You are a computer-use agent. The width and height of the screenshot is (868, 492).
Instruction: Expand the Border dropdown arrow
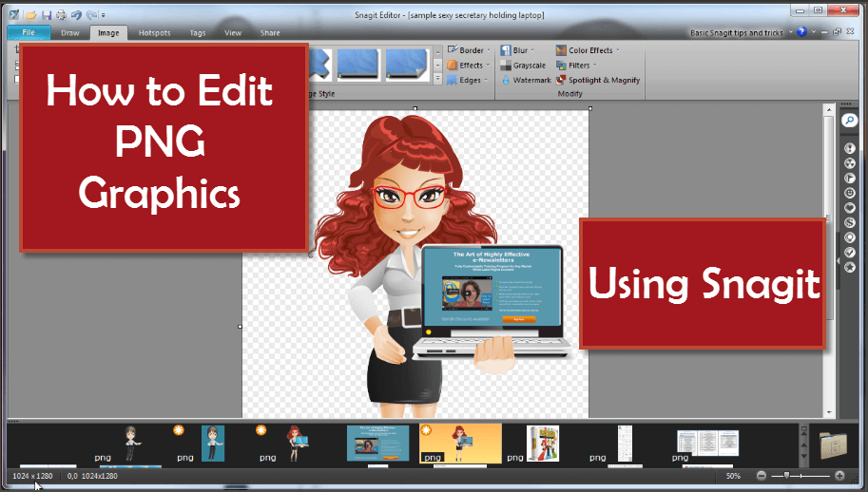point(489,49)
